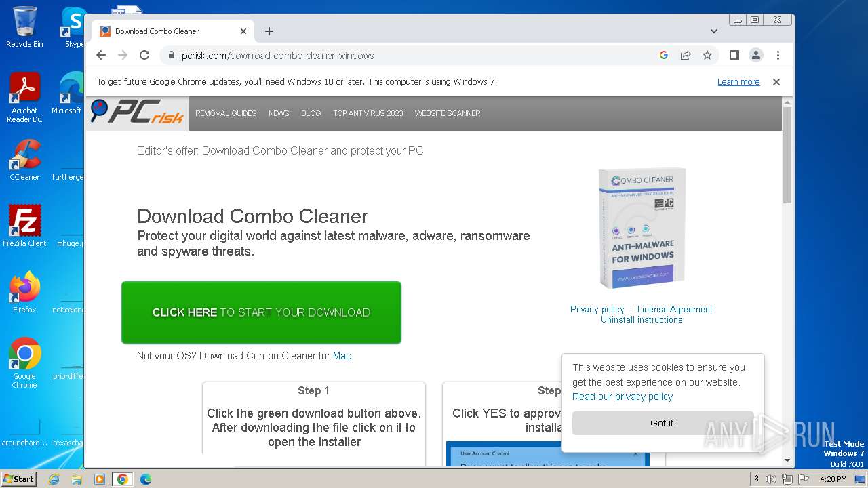Reload the page with refresh icon

[x=144, y=55]
